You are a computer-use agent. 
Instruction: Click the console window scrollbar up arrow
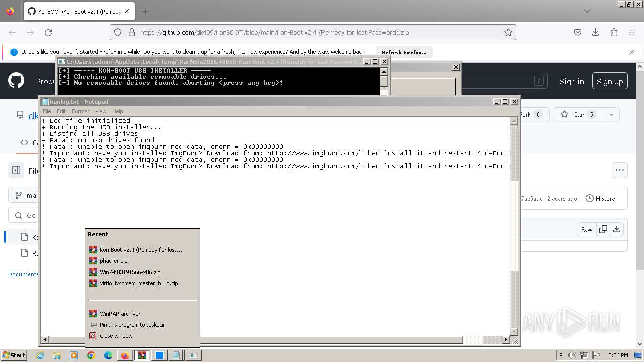384,71
